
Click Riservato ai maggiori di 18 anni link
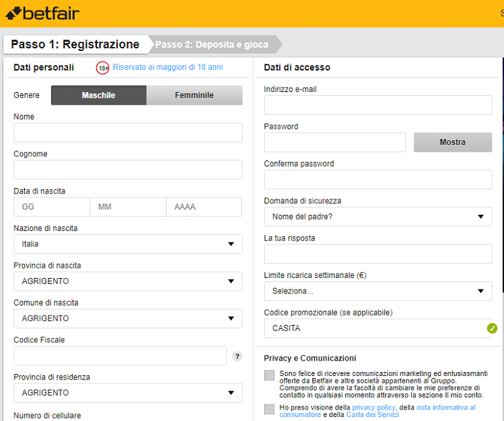pyautogui.click(x=168, y=67)
